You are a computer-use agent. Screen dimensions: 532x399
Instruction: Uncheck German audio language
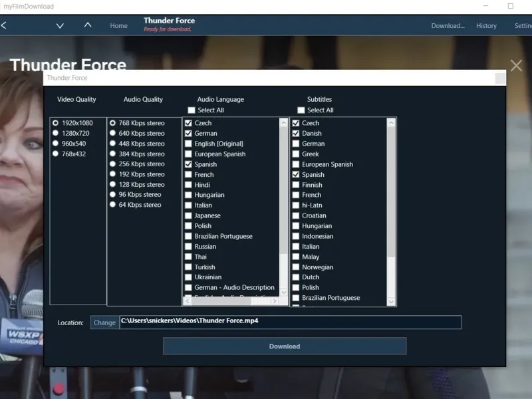point(188,134)
